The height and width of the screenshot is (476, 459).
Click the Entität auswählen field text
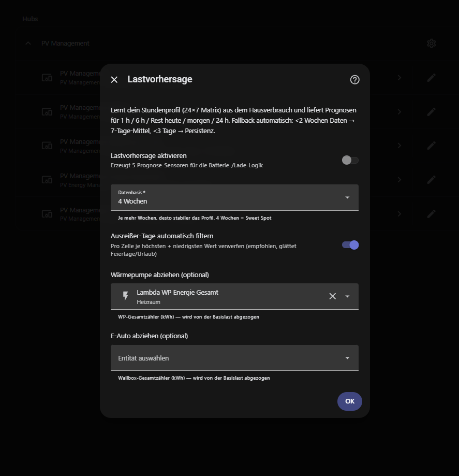143,358
